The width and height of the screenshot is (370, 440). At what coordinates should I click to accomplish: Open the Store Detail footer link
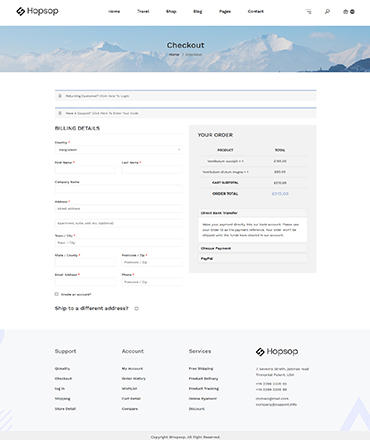(65, 409)
